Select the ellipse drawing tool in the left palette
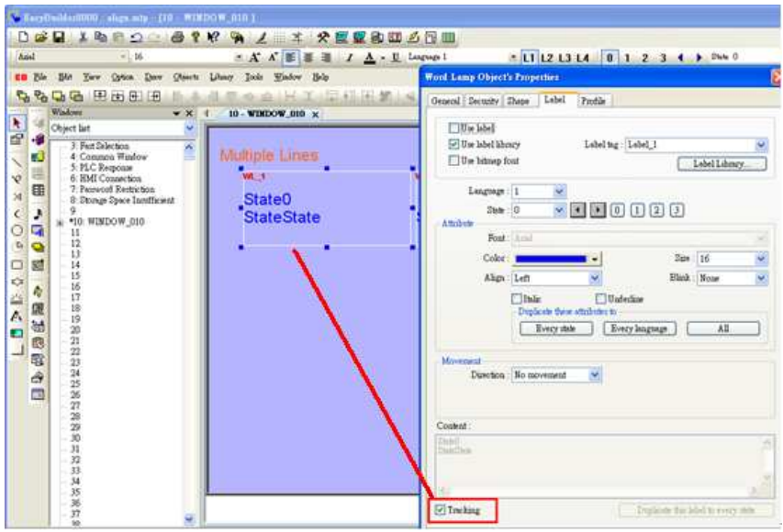 tap(17, 230)
